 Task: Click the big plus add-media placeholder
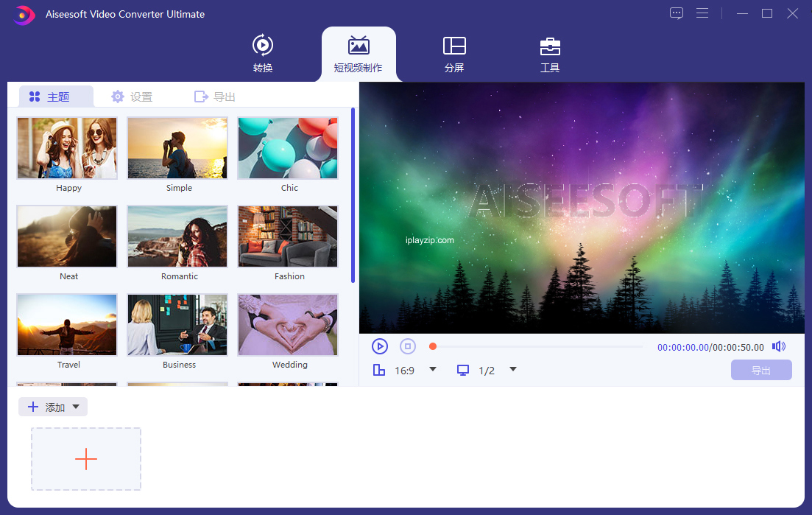point(86,459)
